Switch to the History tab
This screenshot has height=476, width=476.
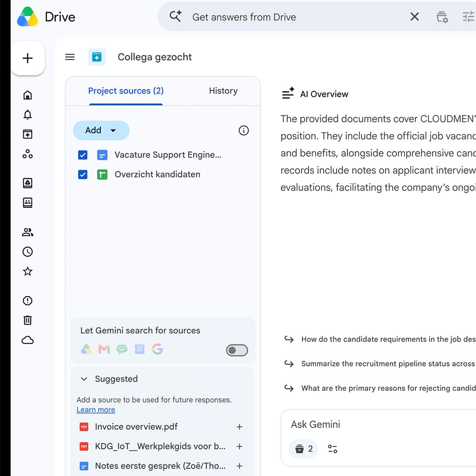tap(223, 91)
